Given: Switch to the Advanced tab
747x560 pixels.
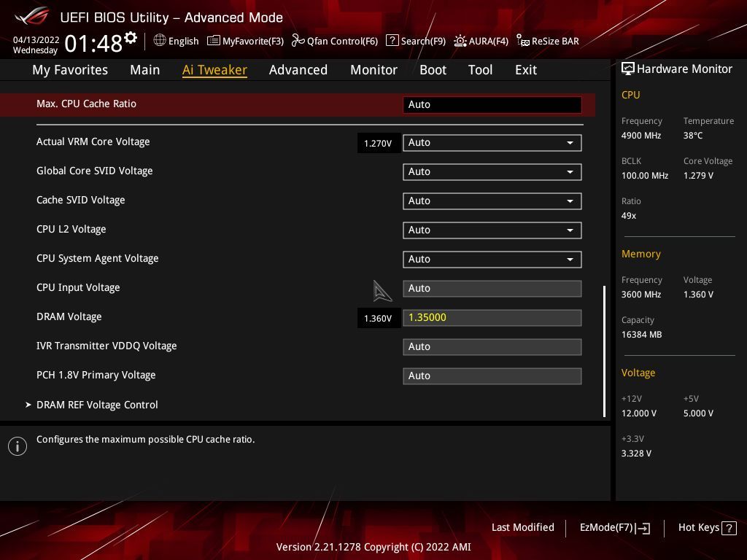Looking at the screenshot, I should click(298, 70).
